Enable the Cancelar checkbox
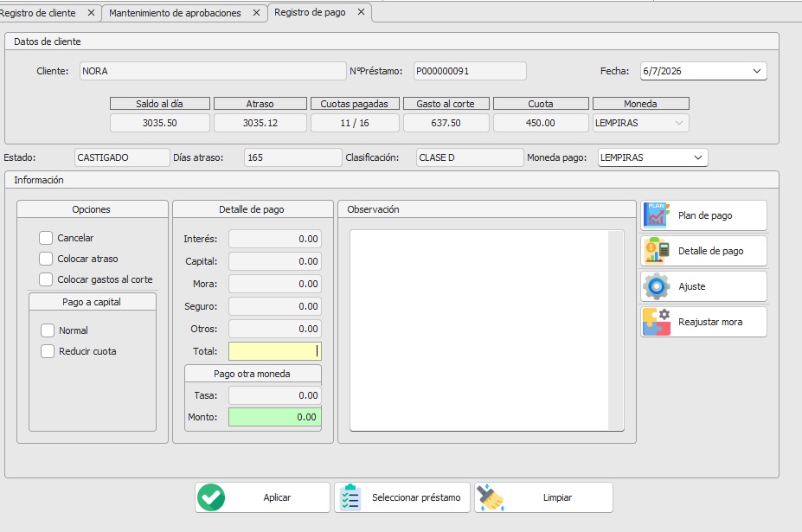Screen dimensions: 802x532 pyautogui.click(x=46, y=238)
